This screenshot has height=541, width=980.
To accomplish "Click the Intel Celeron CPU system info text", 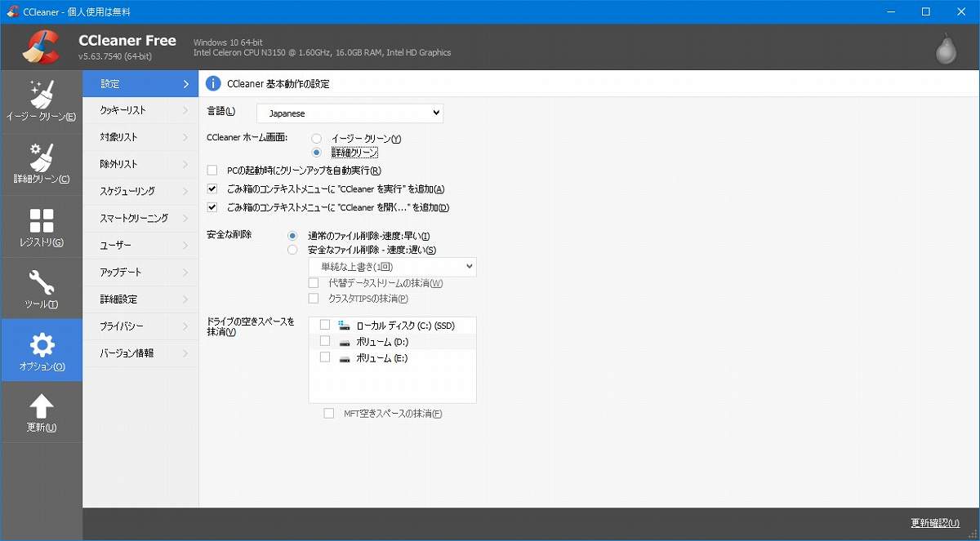I will click(322, 52).
